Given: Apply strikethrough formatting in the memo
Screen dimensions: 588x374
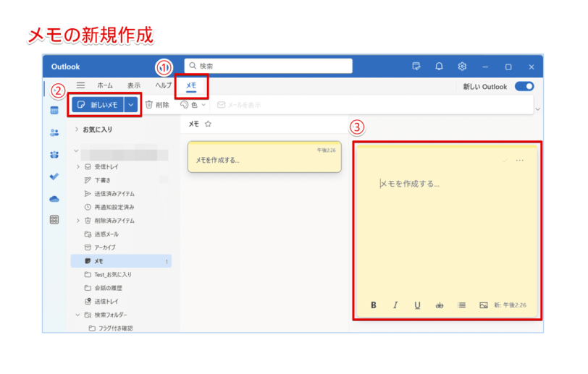Looking at the screenshot, I should coord(439,305).
